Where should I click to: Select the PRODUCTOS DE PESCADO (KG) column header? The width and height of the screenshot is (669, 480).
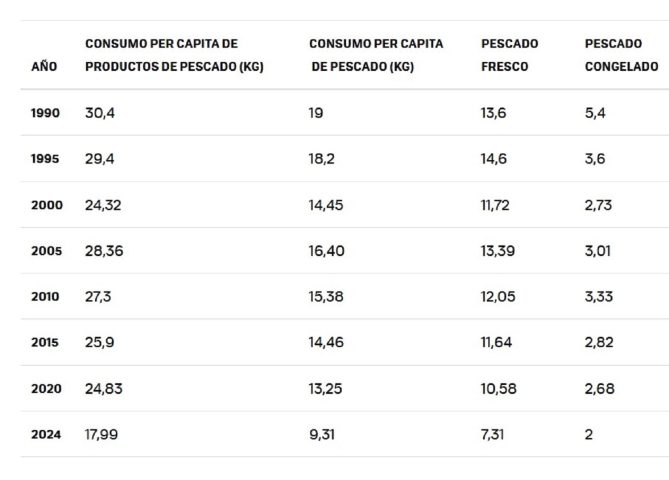point(174,55)
